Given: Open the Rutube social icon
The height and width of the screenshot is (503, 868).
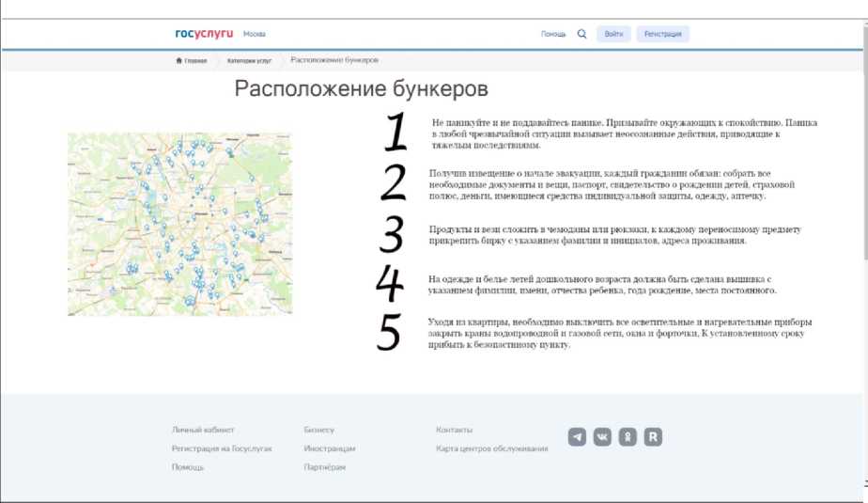Looking at the screenshot, I should (x=652, y=437).
